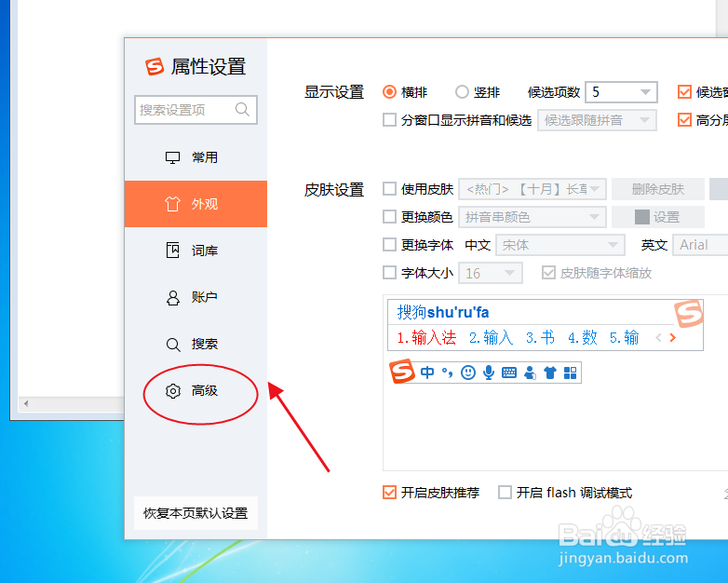The image size is (728, 583).
Task: Click the person icon beside 账户
Action: tap(173, 297)
